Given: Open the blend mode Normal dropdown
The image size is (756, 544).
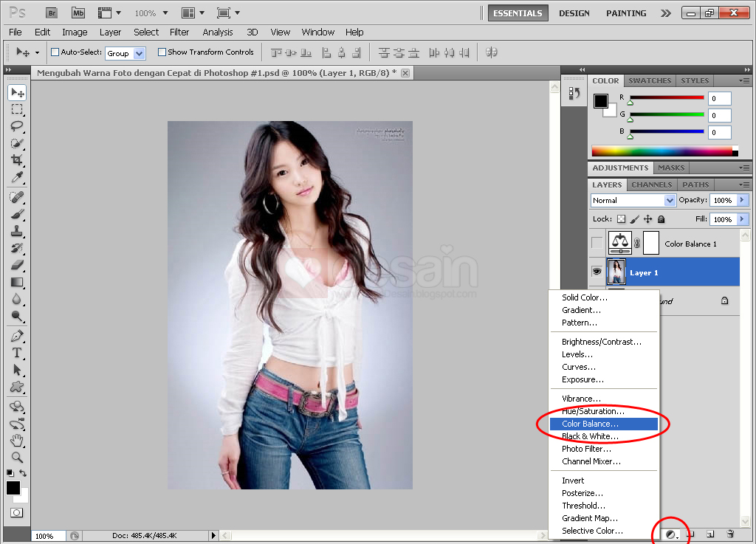Looking at the screenshot, I should pyautogui.click(x=633, y=200).
